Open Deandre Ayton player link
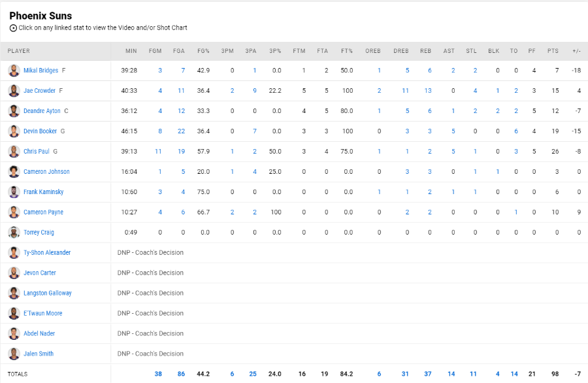The image size is (588, 383). coord(42,111)
